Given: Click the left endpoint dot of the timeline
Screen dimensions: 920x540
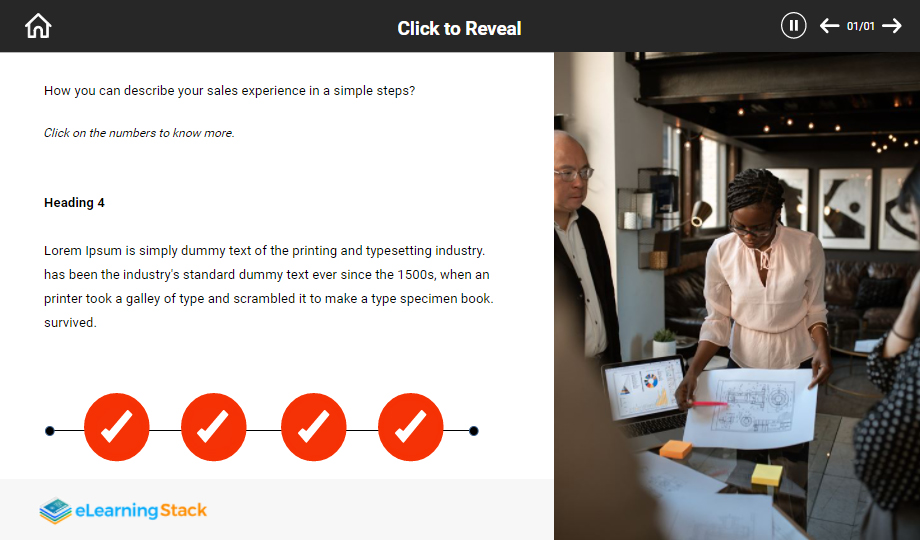Looking at the screenshot, I should pyautogui.click(x=50, y=431).
